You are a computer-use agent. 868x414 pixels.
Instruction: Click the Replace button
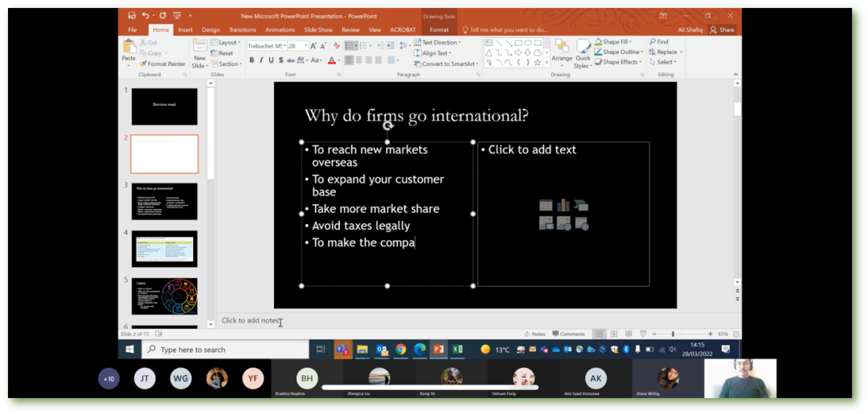coord(666,52)
